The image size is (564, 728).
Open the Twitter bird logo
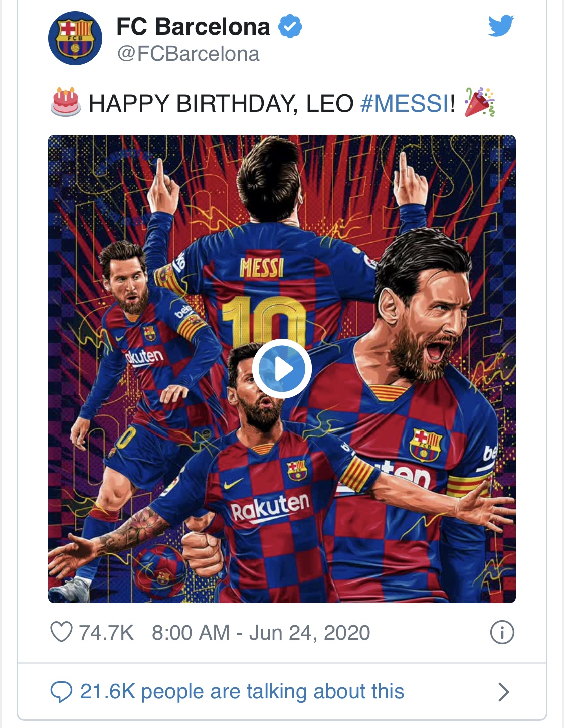click(x=501, y=26)
